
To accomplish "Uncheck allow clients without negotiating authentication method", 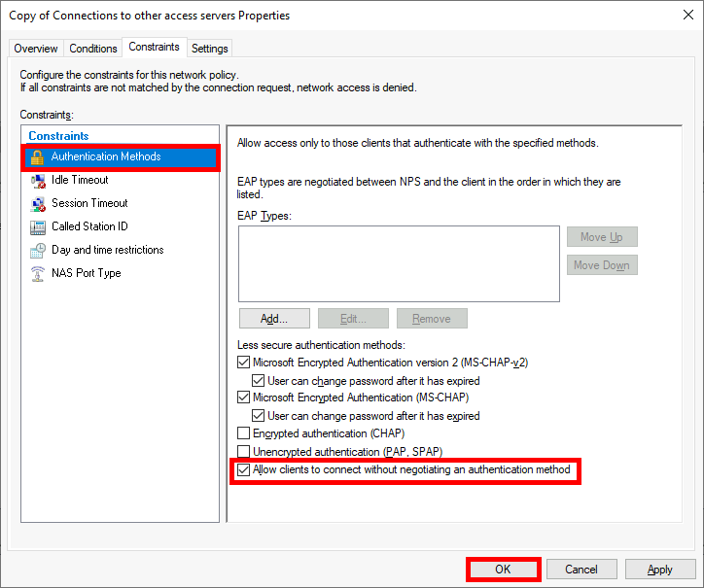I will [x=243, y=470].
